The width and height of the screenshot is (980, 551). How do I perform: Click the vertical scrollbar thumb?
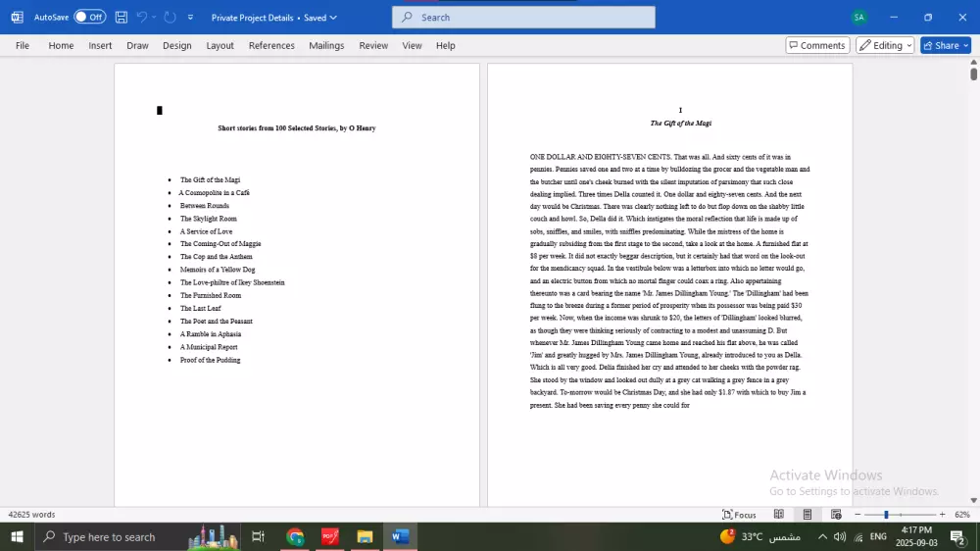974,74
